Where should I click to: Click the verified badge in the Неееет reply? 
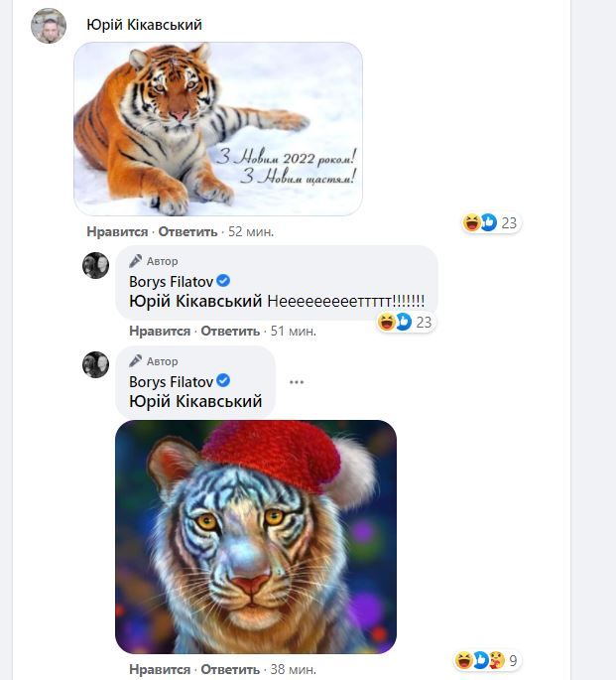(223, 281)
